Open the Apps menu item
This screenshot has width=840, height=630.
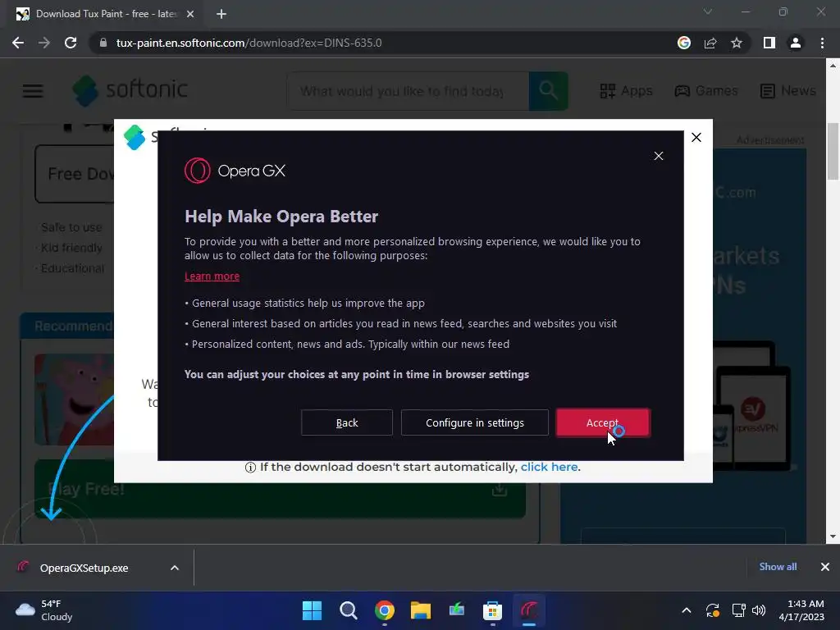pyautogui.click(x=626, y=90)
